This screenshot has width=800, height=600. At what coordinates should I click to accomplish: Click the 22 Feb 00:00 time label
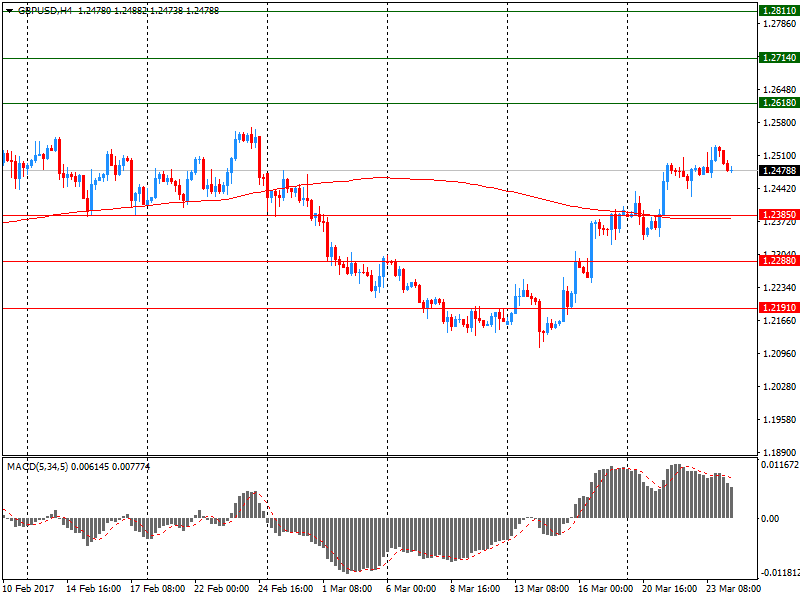tap(221, 589)
